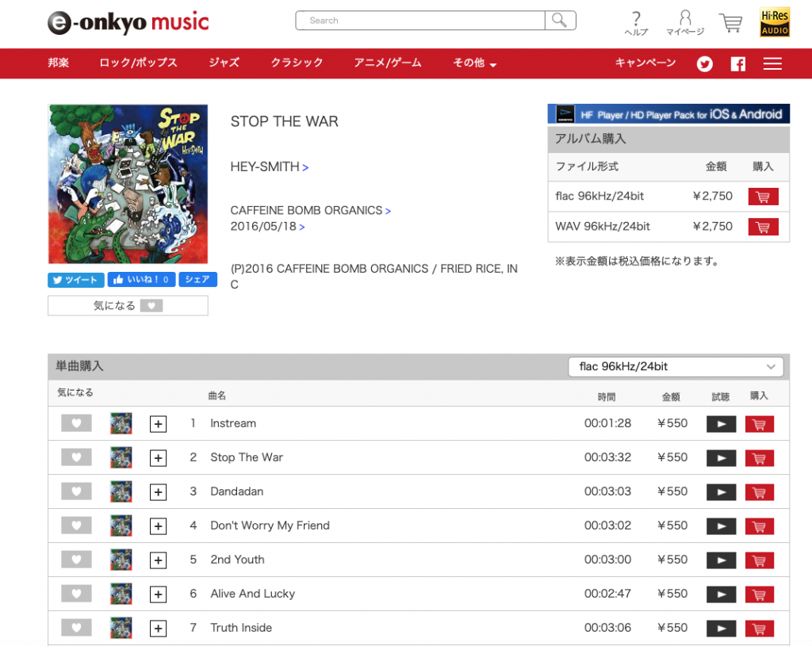Viewport: 812px width, 646px height.
Task: Play preview of Don't Worry My Friend
Action: click(721, 526)
